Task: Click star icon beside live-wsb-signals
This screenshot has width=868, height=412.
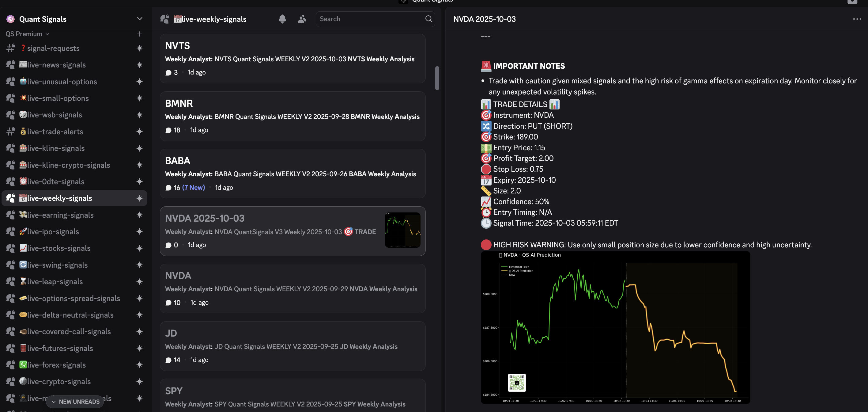Action: point(139,115)
